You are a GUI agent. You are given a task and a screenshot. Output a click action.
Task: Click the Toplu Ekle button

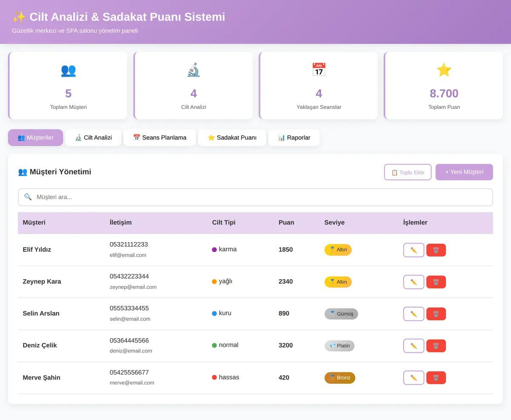coord(408,172)
